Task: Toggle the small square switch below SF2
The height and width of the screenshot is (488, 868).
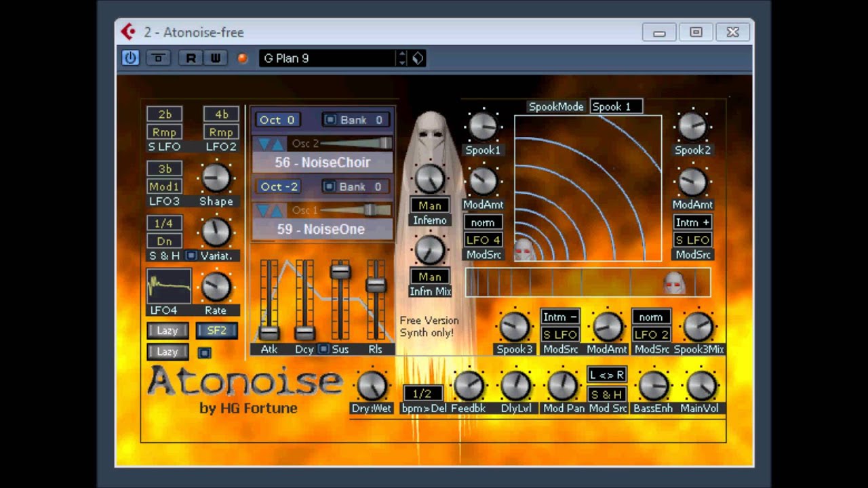Action: [204, 352]
